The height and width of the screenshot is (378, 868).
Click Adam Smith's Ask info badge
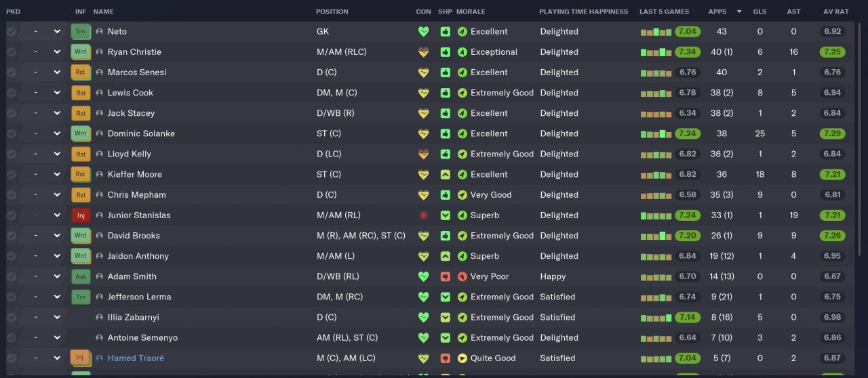80,276
